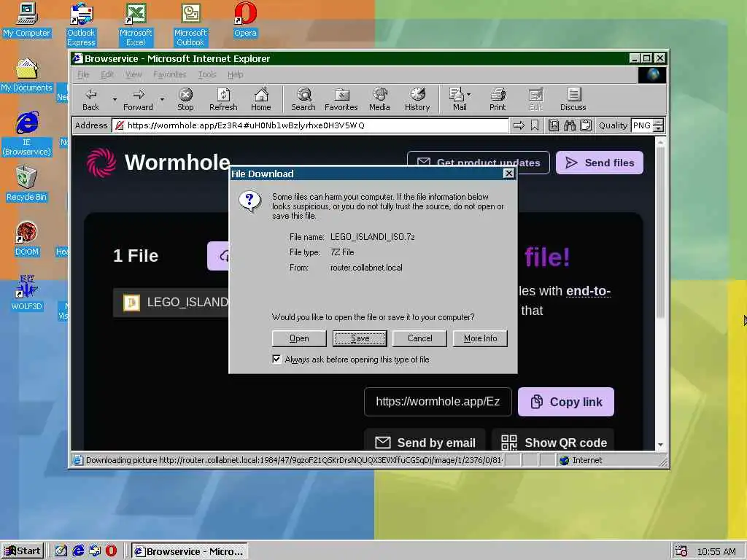This screenshot has width=747, height=560.
Task: Click Opera icon in quick launch
Action: 111,551
